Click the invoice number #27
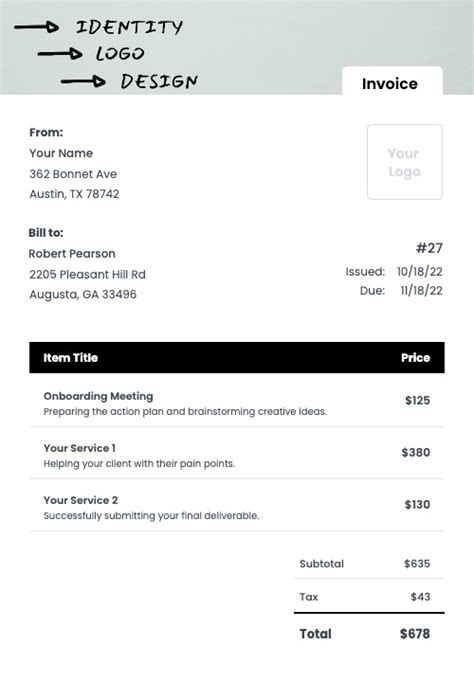 pyautogui.click(x=429, y=248)
